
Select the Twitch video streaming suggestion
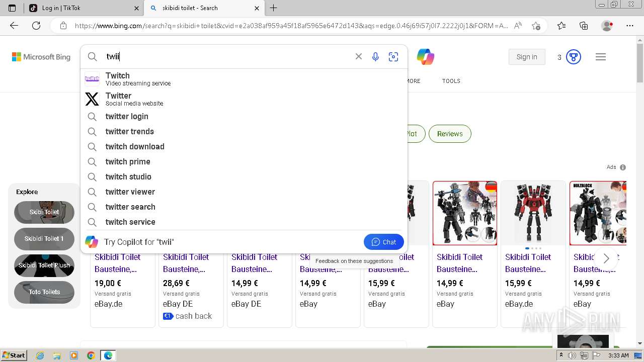(244, 79)
